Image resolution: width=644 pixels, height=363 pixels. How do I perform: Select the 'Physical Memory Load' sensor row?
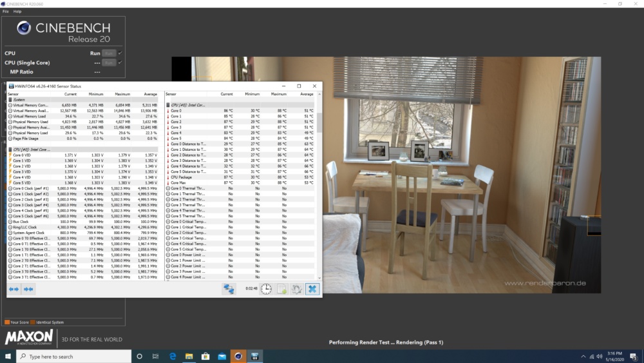click(82, 133)
